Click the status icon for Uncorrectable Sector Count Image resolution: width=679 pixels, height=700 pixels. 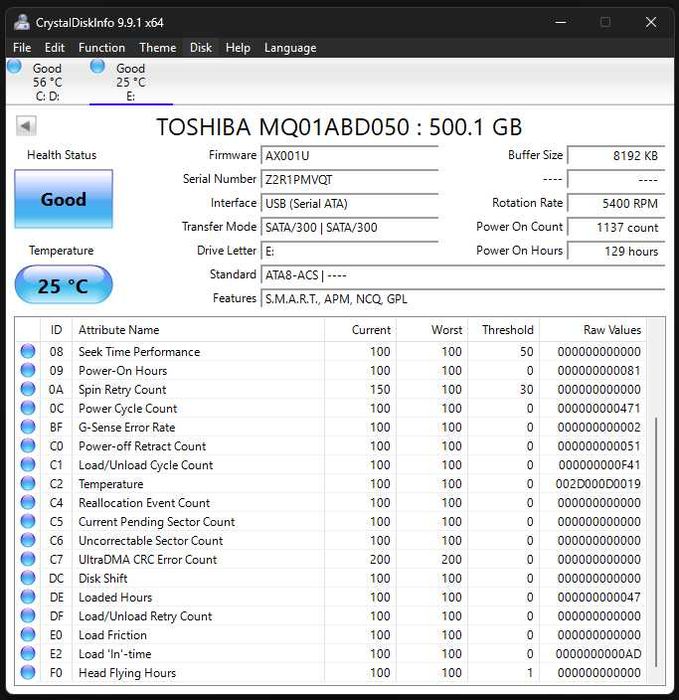28,540
